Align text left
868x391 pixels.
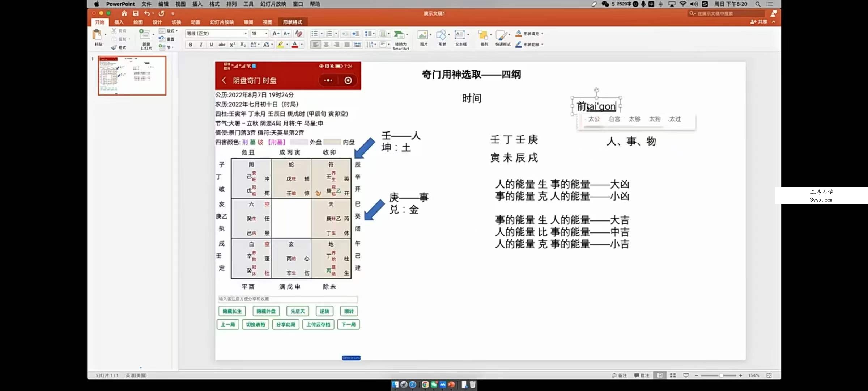[x=316, y=45]
